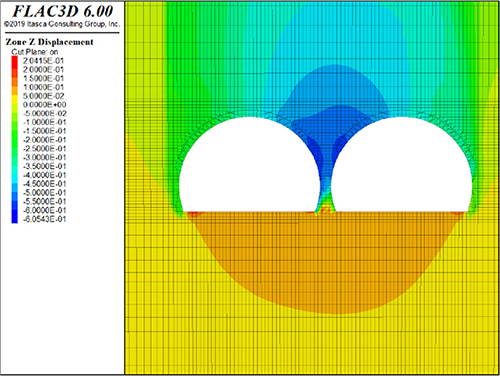Click the legend value -1.5000E-01
Screen dimensions: 500x376
44,131
